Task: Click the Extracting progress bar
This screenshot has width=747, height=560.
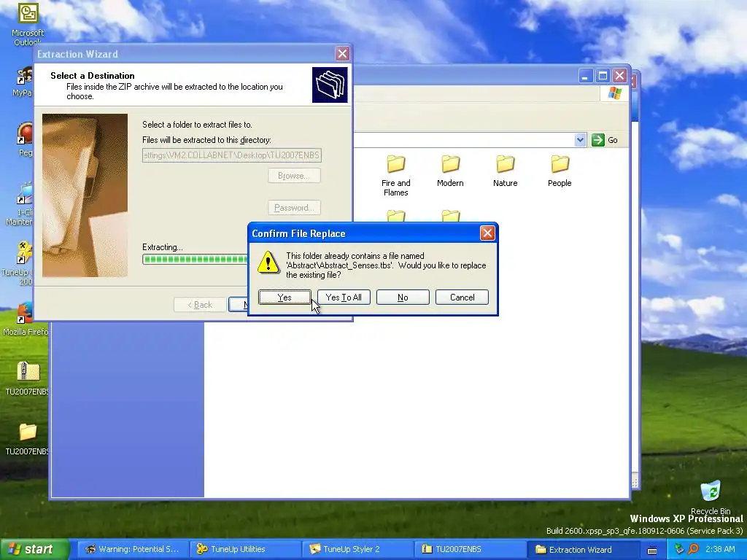Action: click(195, 260)
